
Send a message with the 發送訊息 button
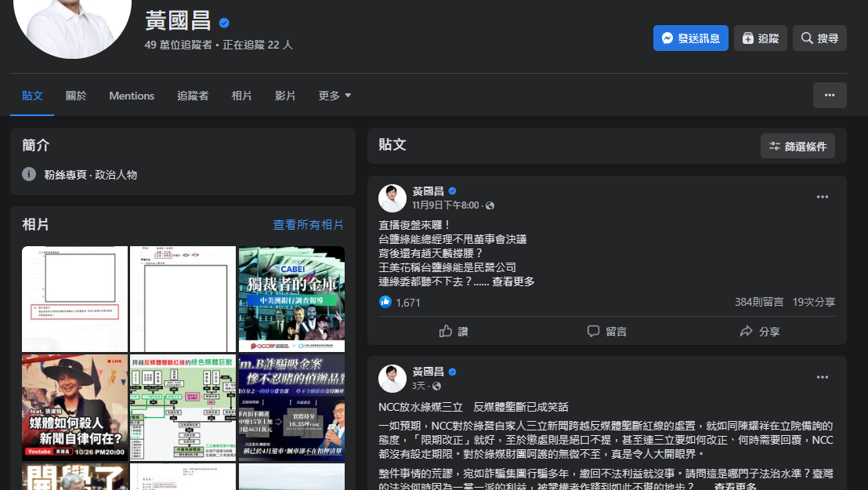click(x=690, y=38)
